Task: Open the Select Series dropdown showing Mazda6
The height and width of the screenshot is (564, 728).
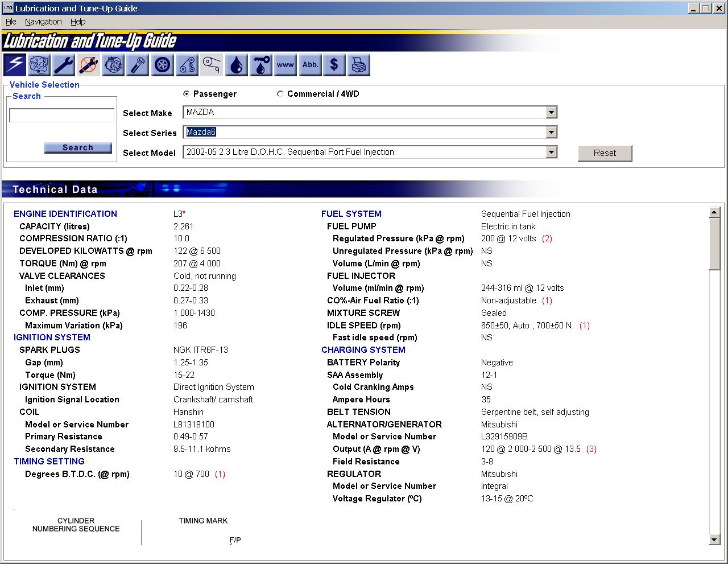Action: (370, 133)
